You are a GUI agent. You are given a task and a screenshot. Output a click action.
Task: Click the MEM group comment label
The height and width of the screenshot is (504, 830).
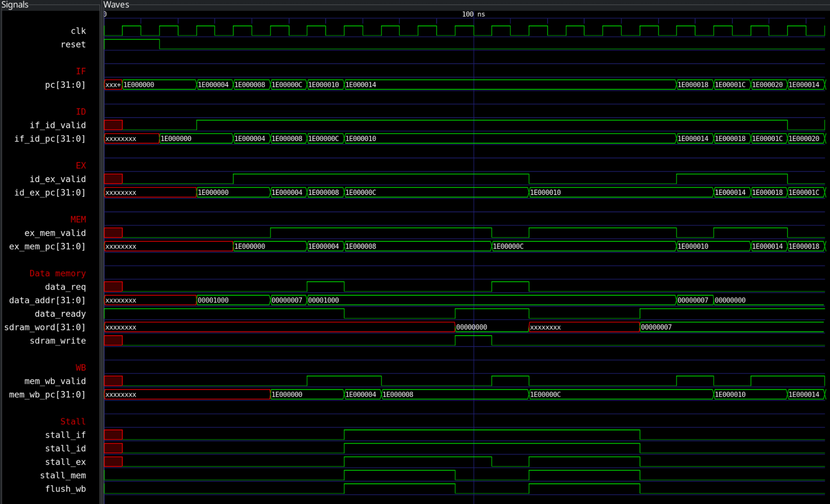(78, 220)
